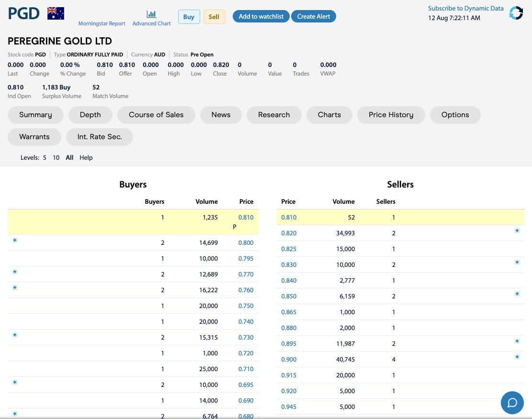Click seller price 0.810
Image resolution: width=532 pixels, height=419 pixels.
point(289,218)
